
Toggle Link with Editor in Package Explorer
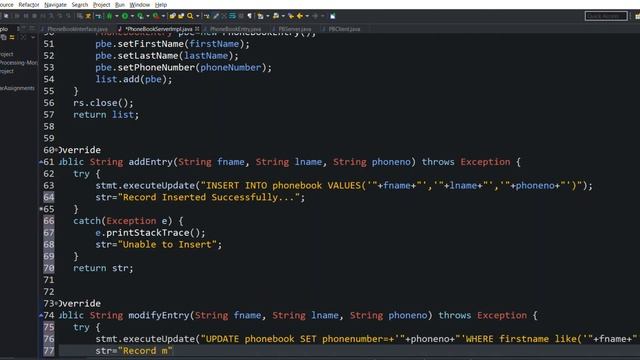(12, 37)
